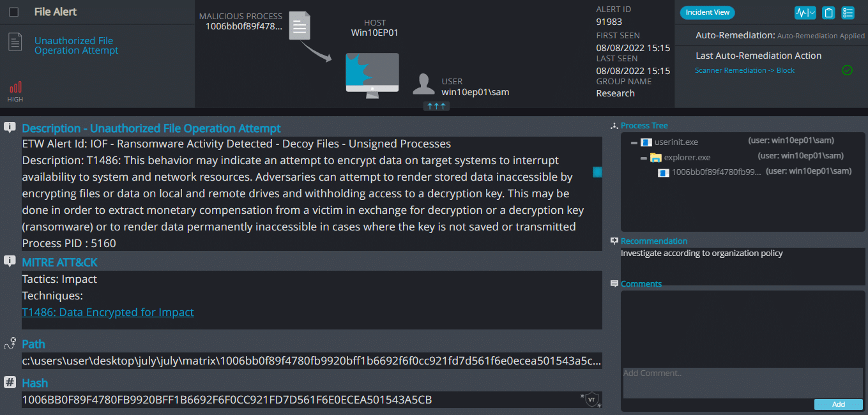Click the blue description scrollbar thumb
The width and height of the screenshot is (868, 415).
[597, 172]
